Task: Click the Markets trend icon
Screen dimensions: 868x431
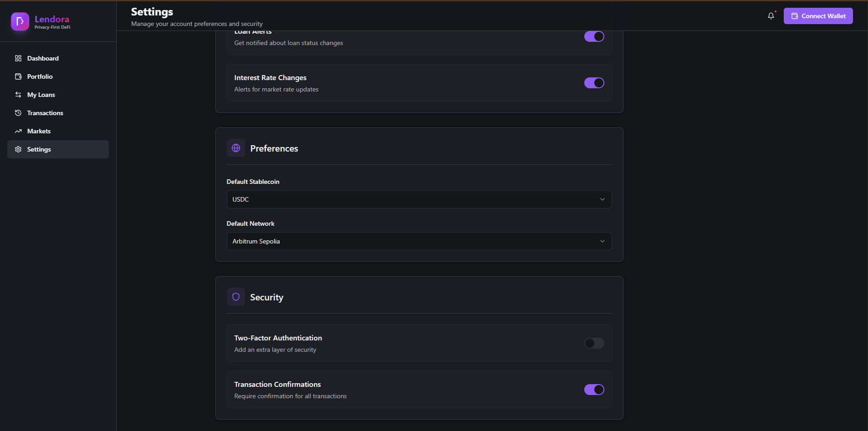Action: click(18, 131)
